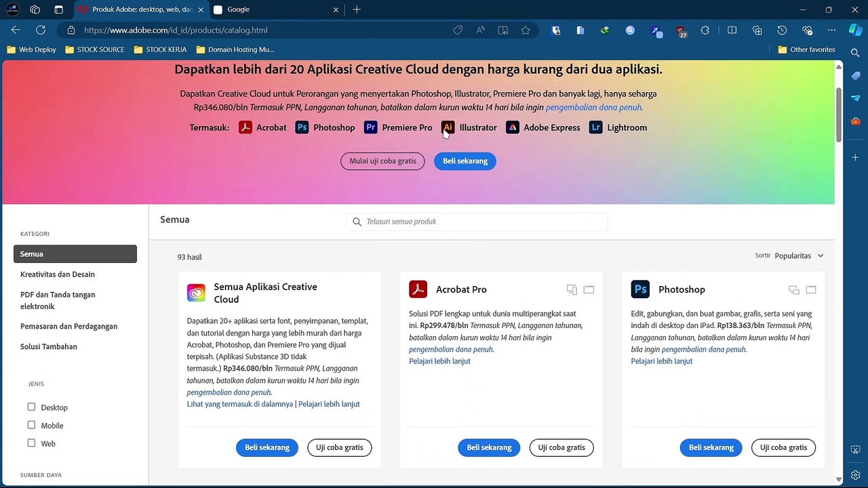Open Pelajari lebih lanjut on the Acrobat Pro card
The image size is (868, 488).
(439, 361)
